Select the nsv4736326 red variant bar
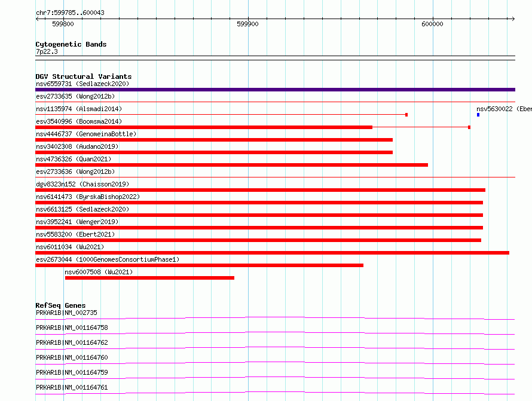This screenshot has height=401, width=532. pos(232,165)
